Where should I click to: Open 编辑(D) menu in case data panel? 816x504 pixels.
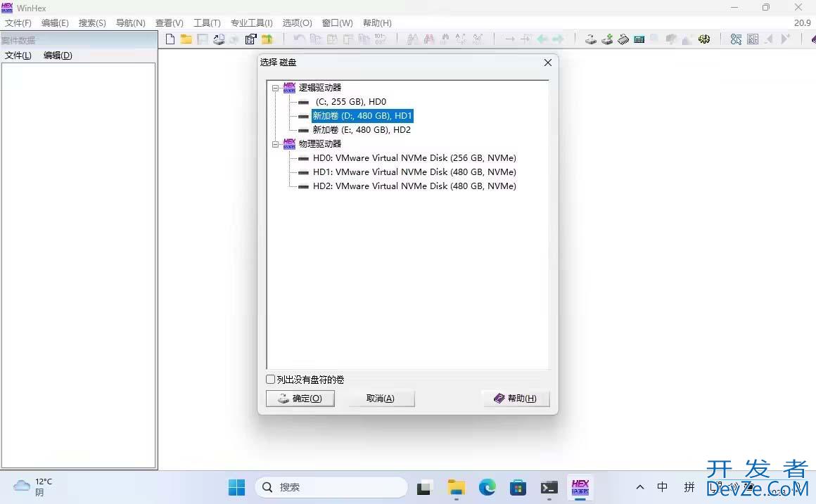[58, 56]
